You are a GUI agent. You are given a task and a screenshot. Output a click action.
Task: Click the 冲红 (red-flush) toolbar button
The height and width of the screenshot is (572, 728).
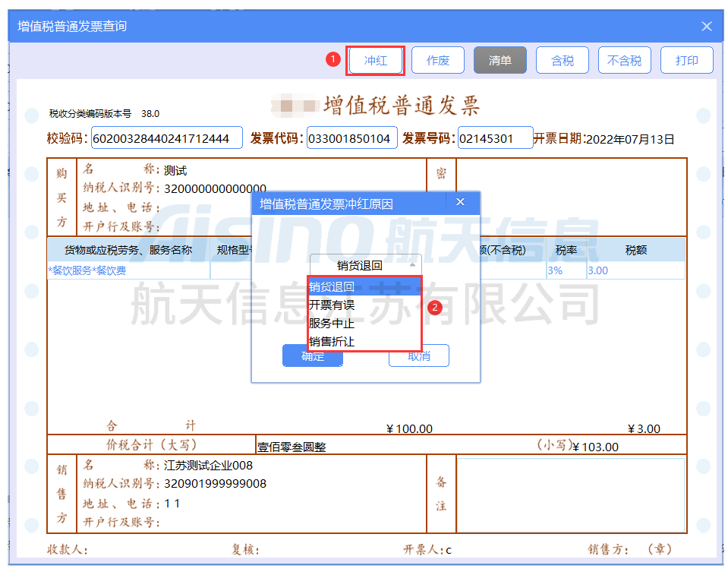click(375, 59)
